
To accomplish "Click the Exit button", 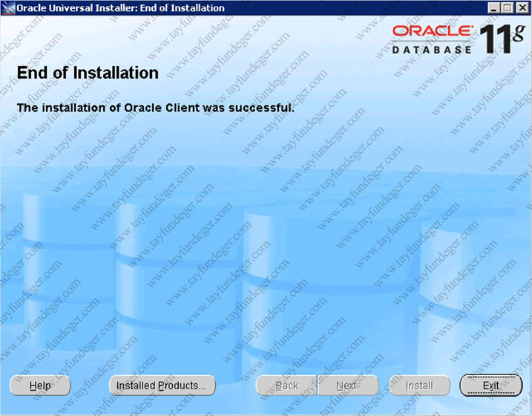I will tap(490, 386).
